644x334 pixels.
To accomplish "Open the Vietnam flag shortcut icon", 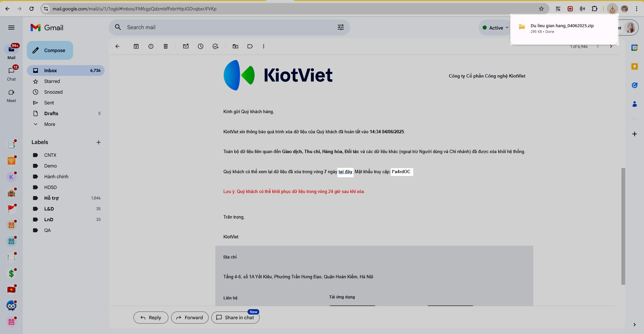I will (x=11, y=290).
